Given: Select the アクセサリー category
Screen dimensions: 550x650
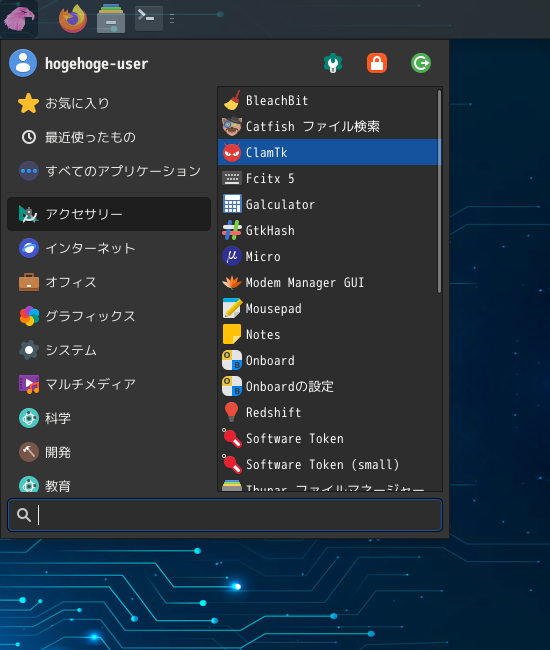Looking at the screenshot, I should coord(109,214).
